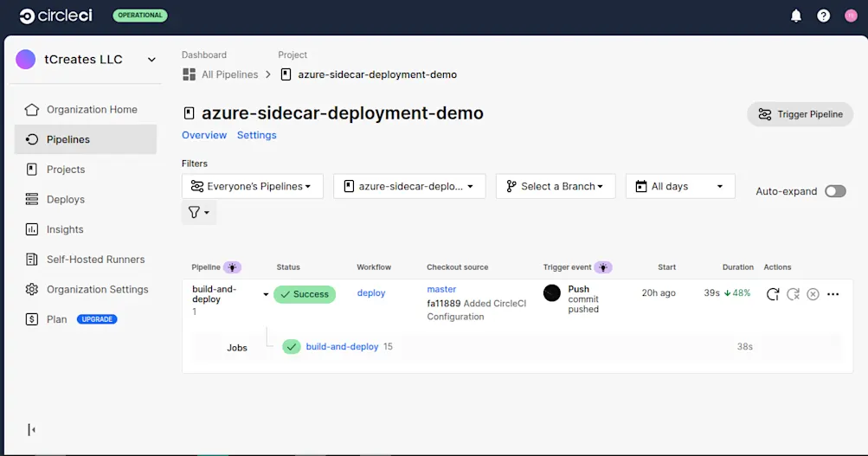The image size is (868, 456).
Task: Open Insights in the sidebar
Action: (x=86, y=229)
